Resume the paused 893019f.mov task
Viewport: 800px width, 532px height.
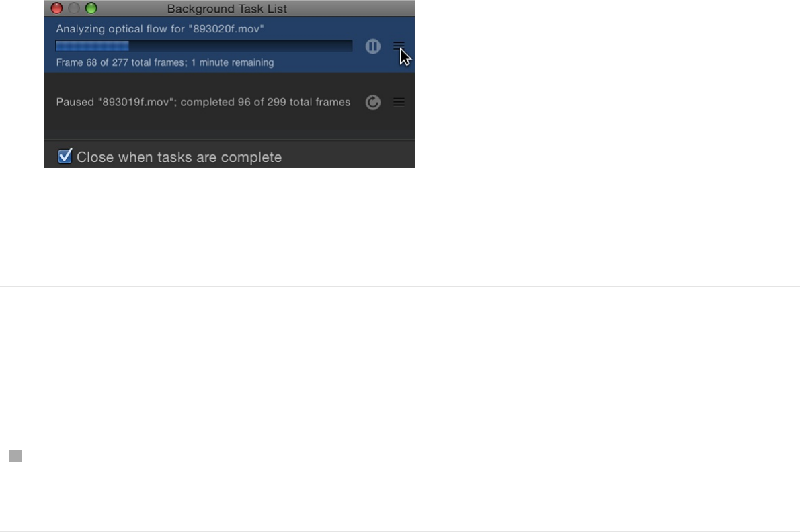click(x=373, y=102)
